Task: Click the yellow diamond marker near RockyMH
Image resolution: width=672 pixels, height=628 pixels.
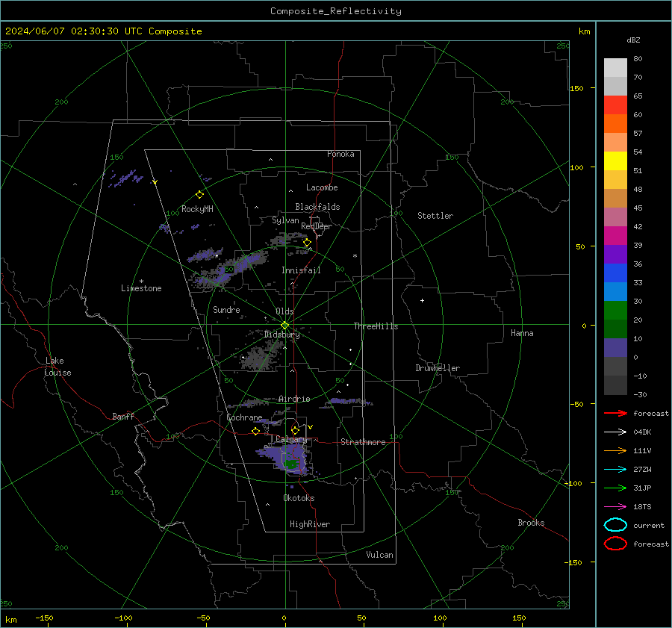Action: pos(199,195)
